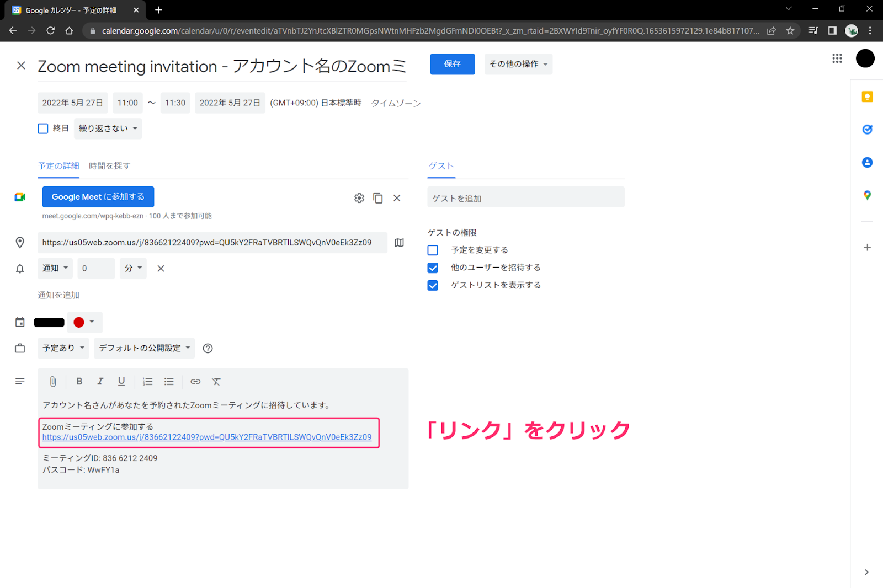
Task: Share this page from address bar
Action: coord(772,31)
